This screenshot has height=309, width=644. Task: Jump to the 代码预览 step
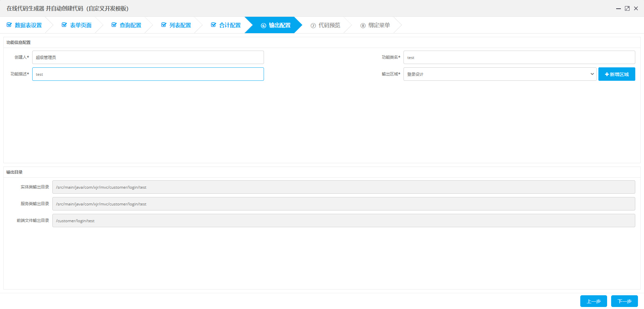click(x=325, y=25)
